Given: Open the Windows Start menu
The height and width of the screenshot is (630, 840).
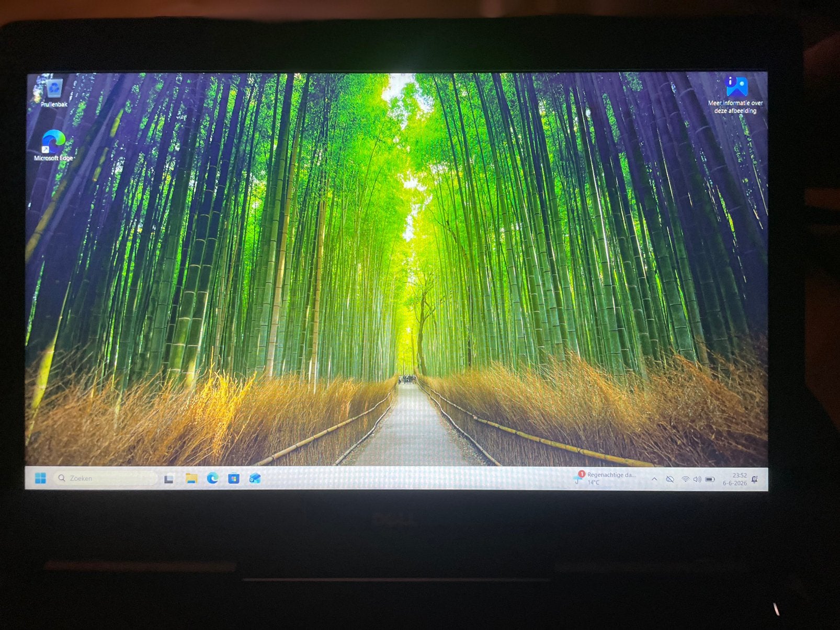Looking at the screenshot, I should point(40,478).
